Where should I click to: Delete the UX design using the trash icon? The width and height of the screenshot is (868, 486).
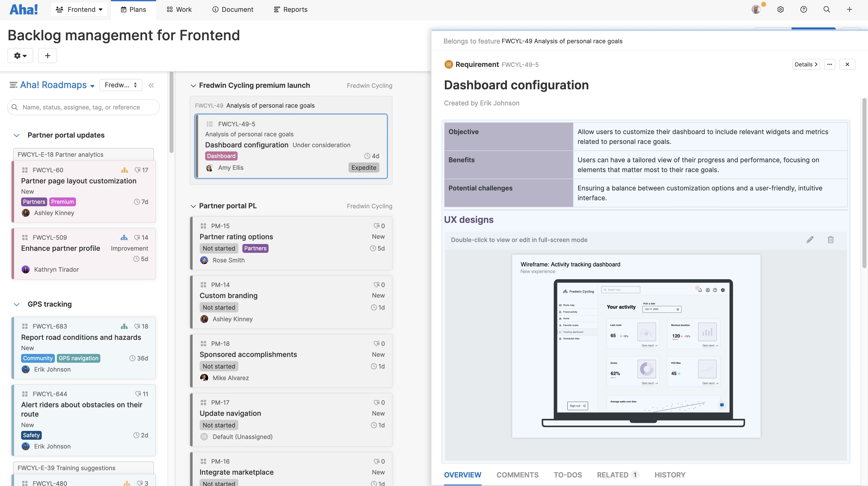pos(831,240)
